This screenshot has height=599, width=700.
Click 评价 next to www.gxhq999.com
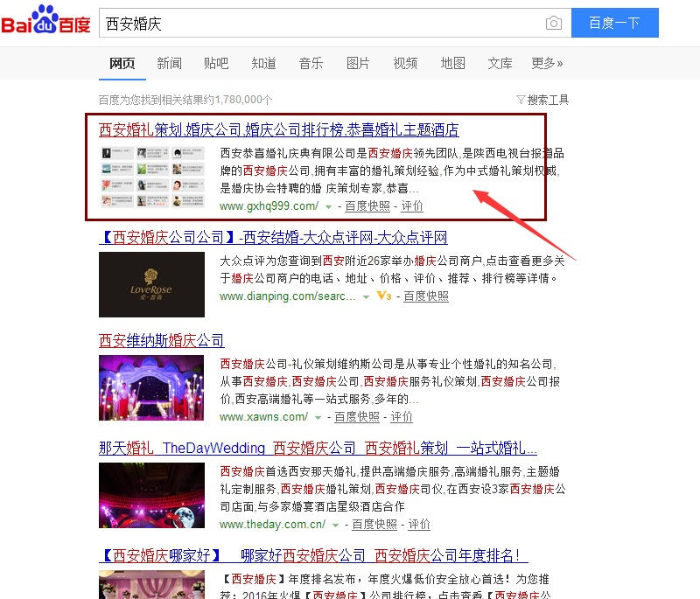click(x=412, y=206)
